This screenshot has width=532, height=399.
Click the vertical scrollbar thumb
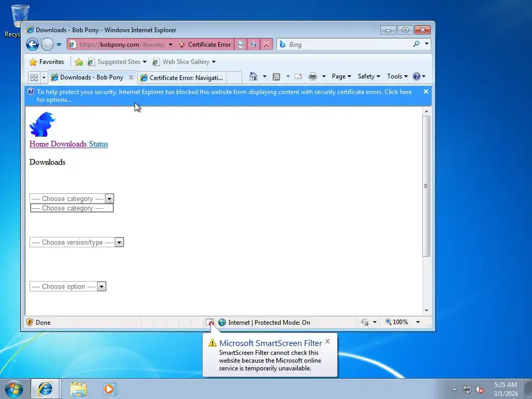(x=427, y=186)
